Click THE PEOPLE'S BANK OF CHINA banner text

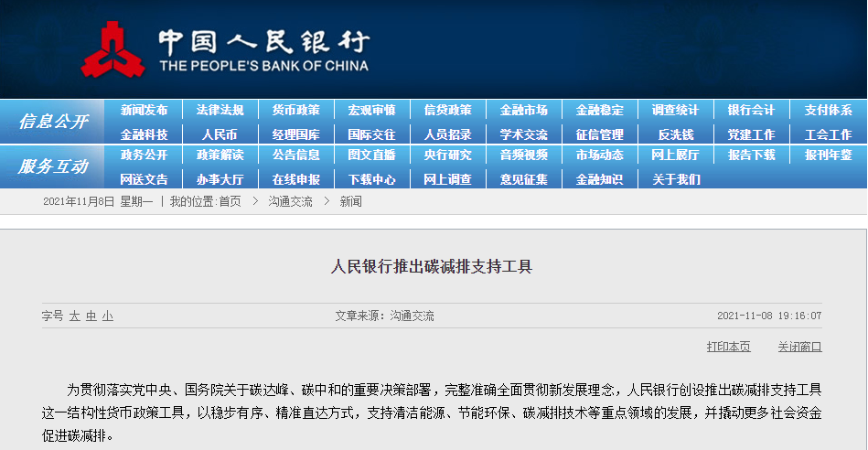point(264,66)
